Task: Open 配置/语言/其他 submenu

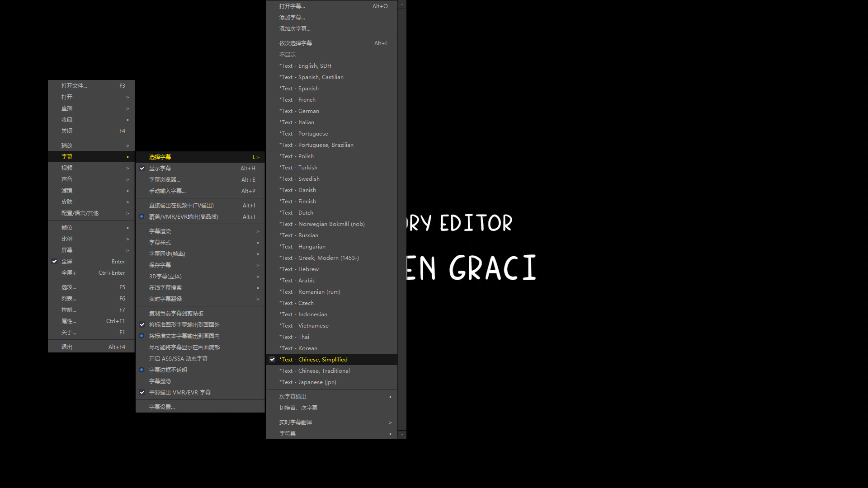Action: click(x=91, y=213)
